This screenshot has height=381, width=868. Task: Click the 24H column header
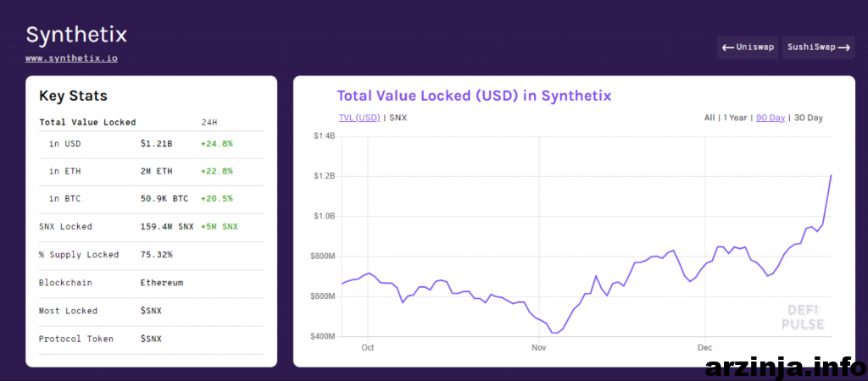[209, 122]
